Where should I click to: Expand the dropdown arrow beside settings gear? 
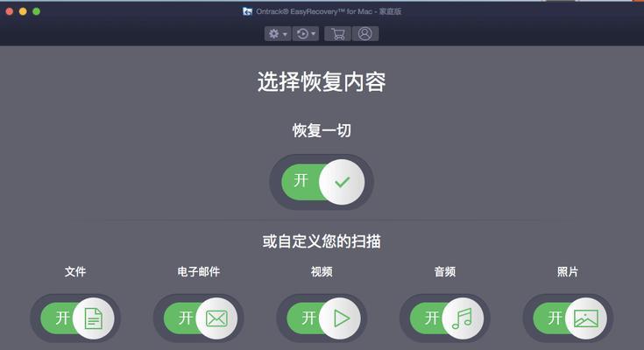[285, 34]
